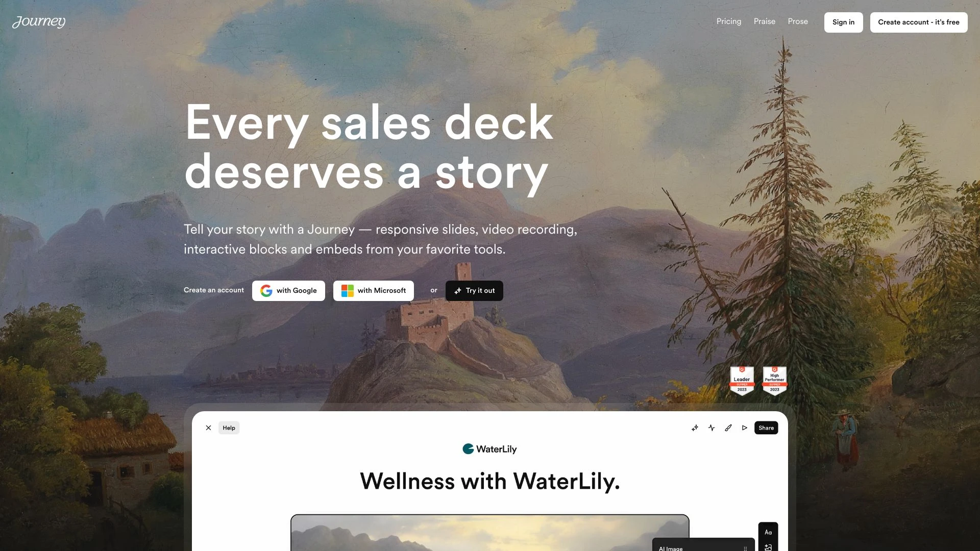Click the Prose menu item
Viewport: 980px width, 551px height.
tap(798, 21)
